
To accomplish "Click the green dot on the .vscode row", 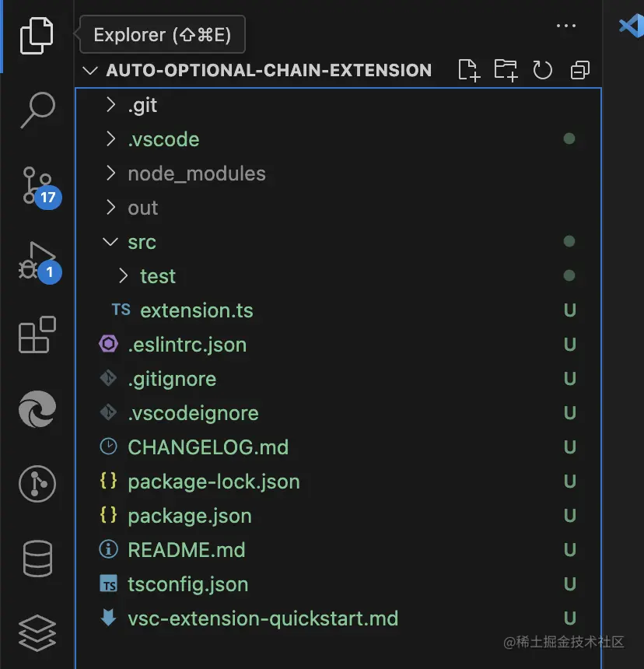I will click(x=569, y=138).
